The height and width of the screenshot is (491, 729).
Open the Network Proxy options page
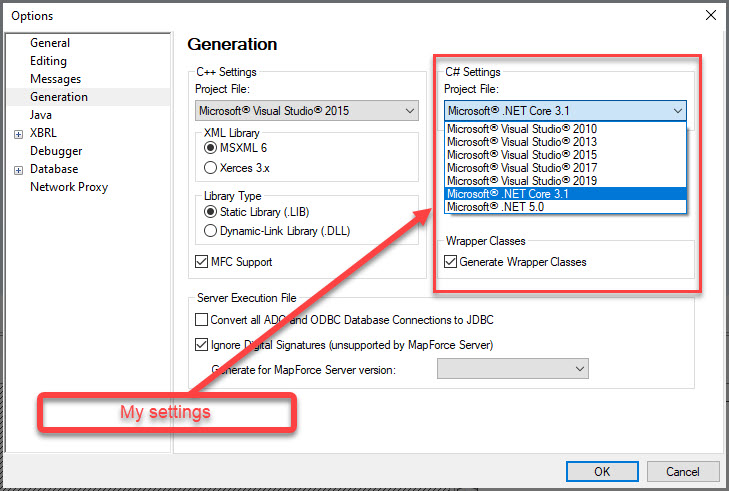69,187
